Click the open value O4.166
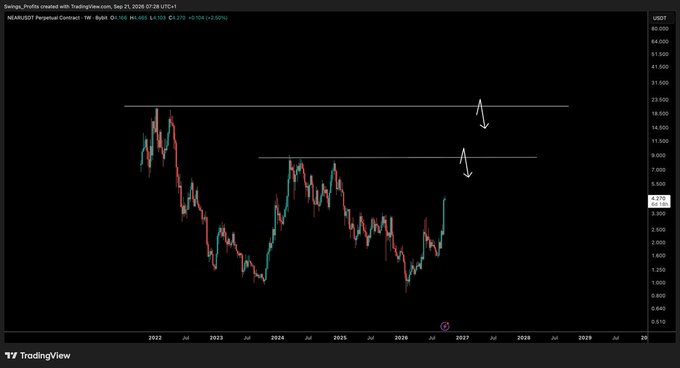Viewport: 680px width, 368px height. click(x=118, y=18)
